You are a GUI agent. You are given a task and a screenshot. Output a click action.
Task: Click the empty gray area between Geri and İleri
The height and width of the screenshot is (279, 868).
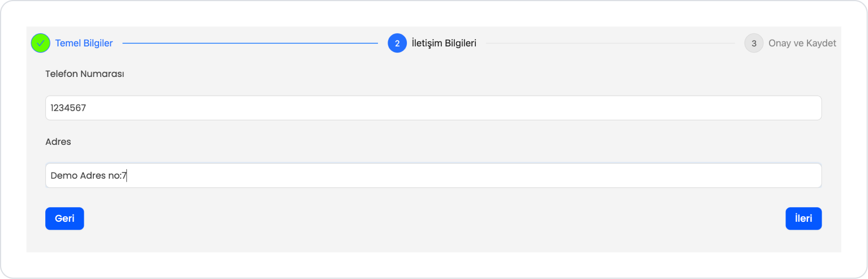click(435, 218)
